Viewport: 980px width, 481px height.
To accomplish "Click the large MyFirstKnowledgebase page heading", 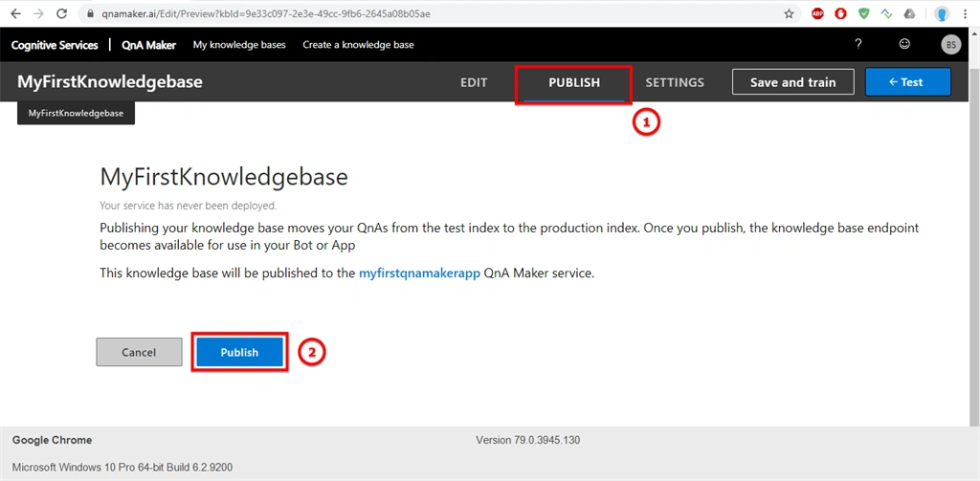I will (x=224, y=177).
